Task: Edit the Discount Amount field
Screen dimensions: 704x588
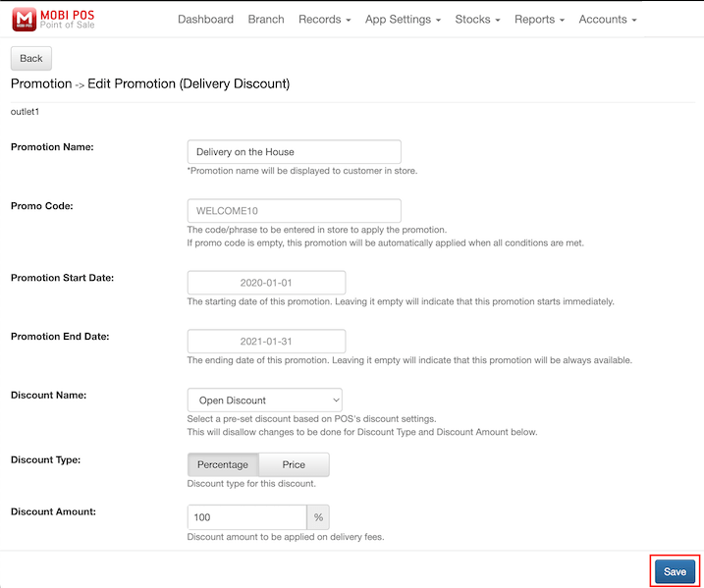Action: pos(246,517)
